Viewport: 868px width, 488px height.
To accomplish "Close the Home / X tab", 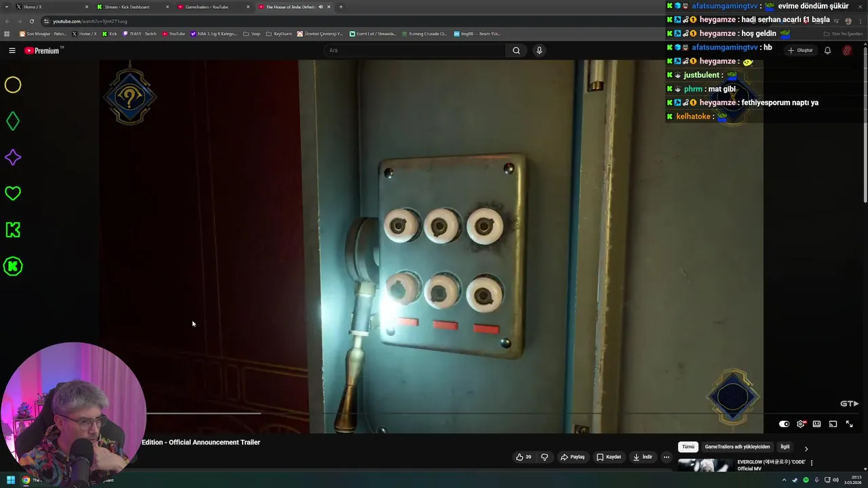I will [87, 7].
